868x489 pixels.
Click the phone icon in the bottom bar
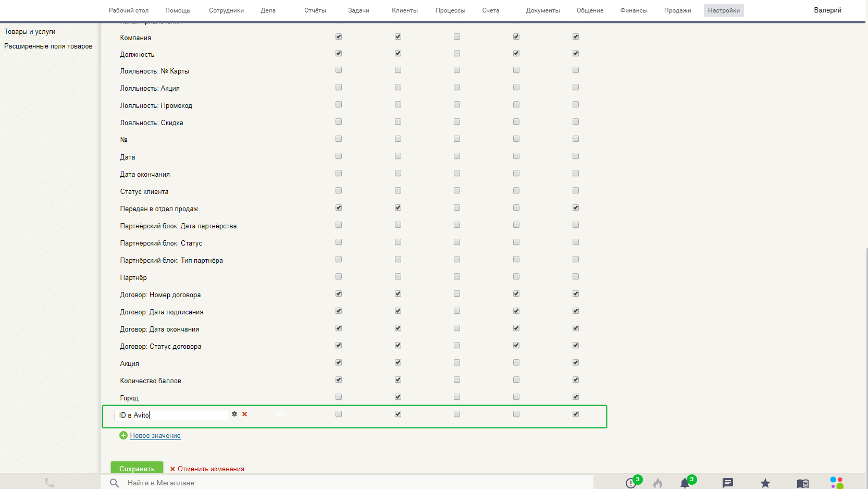[49, 483]
